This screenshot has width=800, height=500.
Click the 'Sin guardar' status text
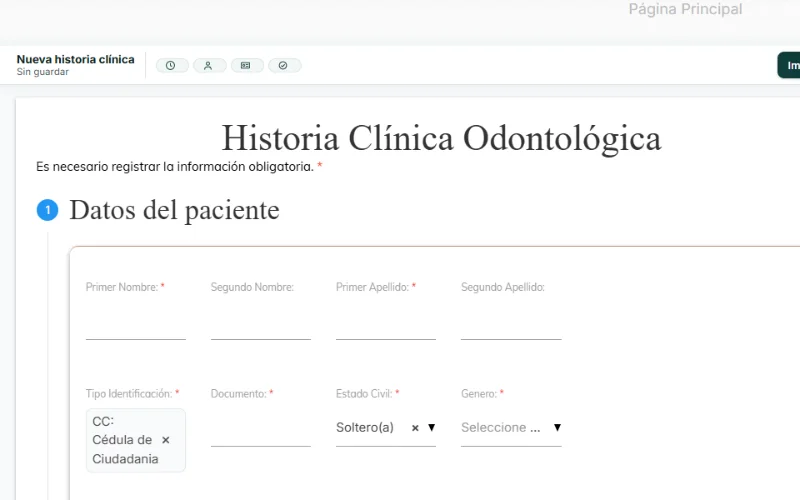[x=42, y=72]
